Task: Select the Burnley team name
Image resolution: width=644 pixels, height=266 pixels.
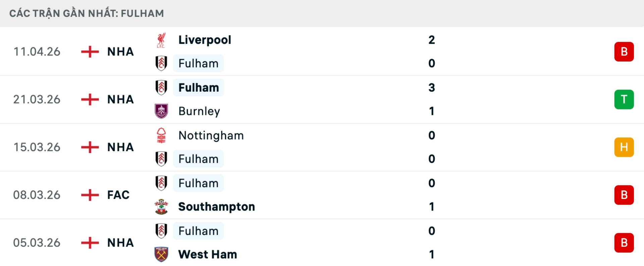Action: (199, 111)
